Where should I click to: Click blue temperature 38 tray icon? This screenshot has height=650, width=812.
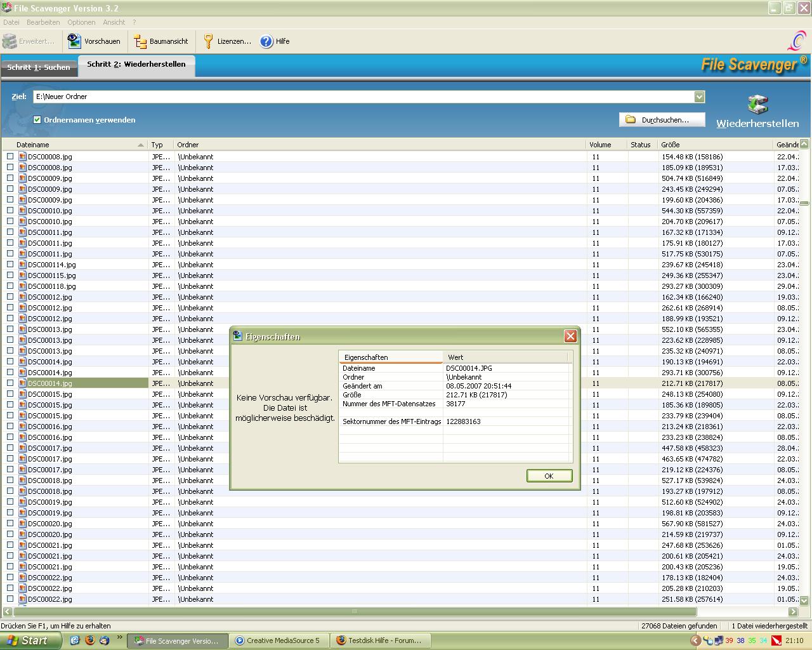(740, 641)
